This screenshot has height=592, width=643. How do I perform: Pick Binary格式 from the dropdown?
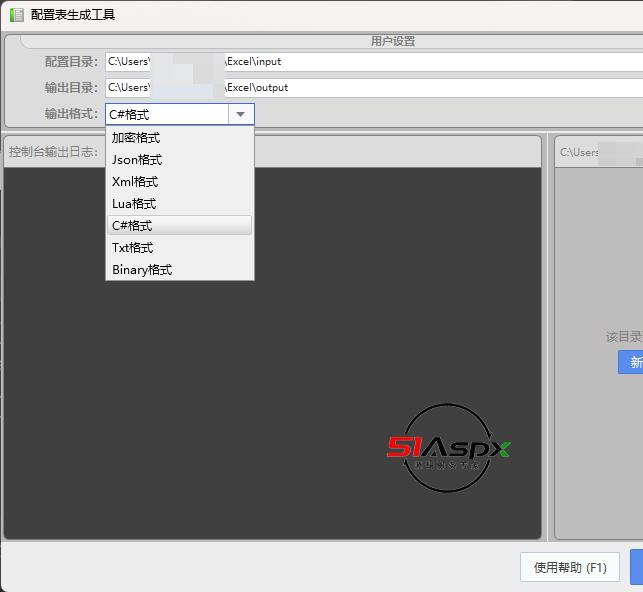click(x=142, y=270)
